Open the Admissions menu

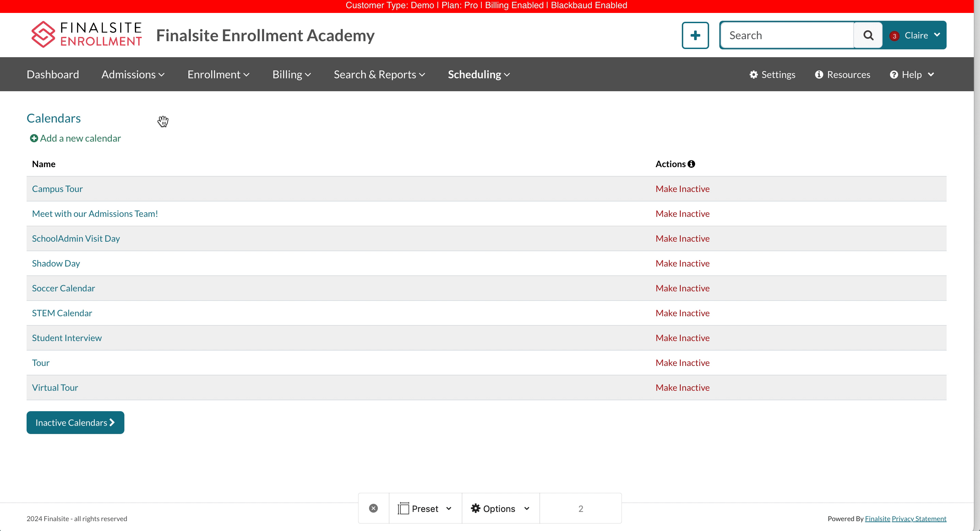133,75
